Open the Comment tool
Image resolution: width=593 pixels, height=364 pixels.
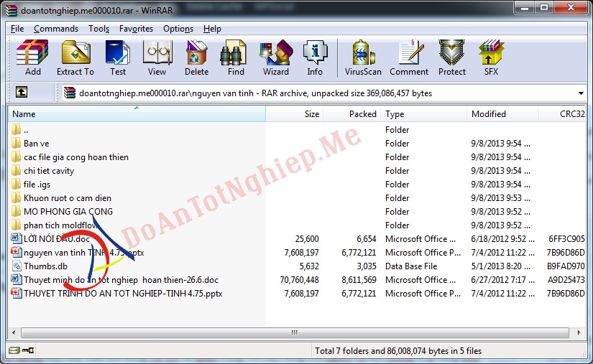(x=409, y=57)
